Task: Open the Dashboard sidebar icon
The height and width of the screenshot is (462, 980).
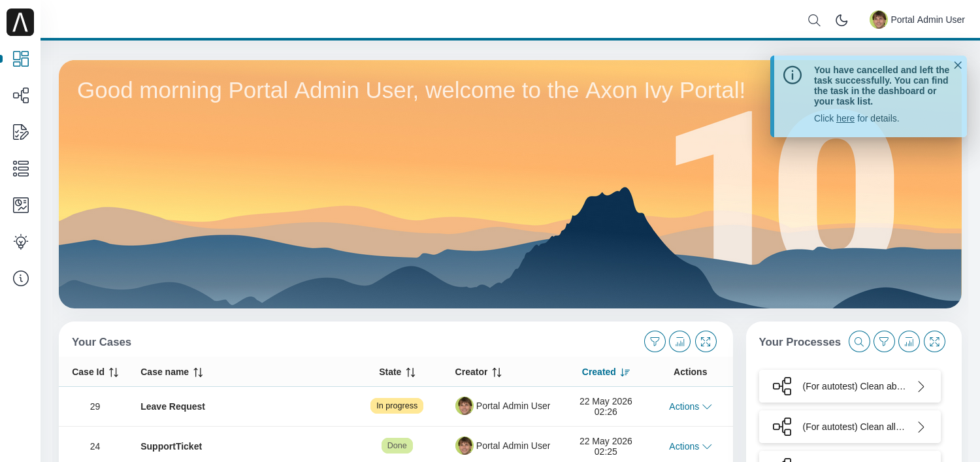Action: [21, 59]
